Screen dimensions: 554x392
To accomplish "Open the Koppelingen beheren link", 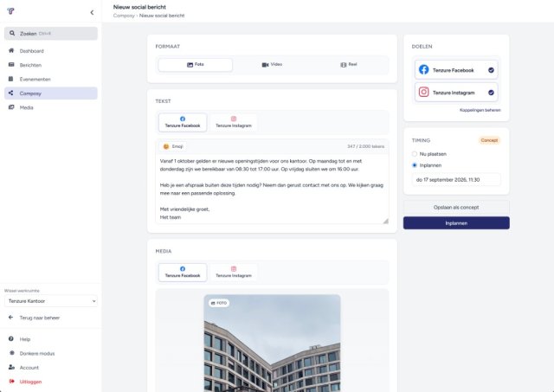I will [480, 110].
